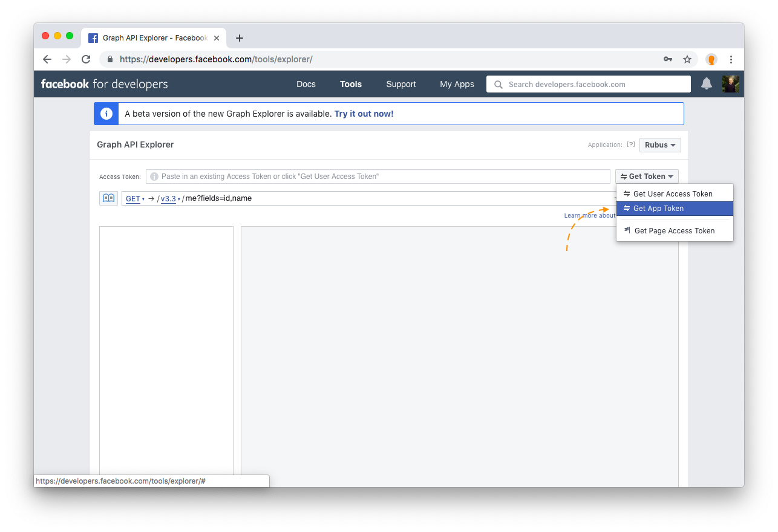Click the developers.facebook.com search field

589,84
